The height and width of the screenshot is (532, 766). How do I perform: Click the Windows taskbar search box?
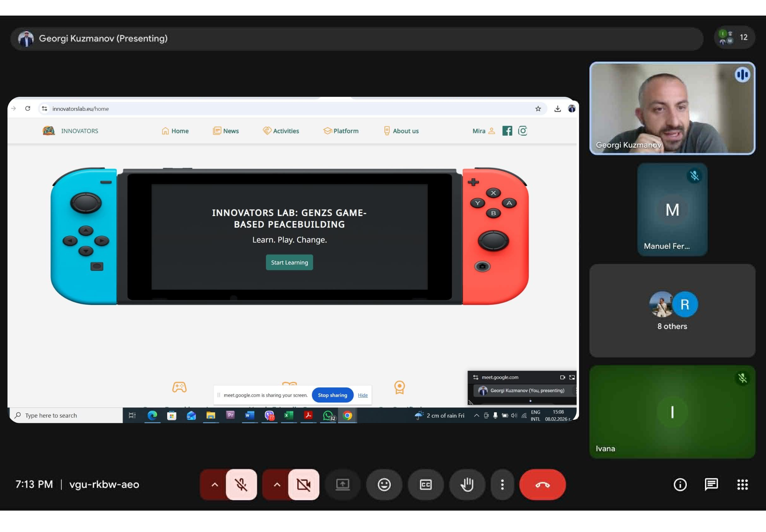pyautogui.click(x=66, y=415)
